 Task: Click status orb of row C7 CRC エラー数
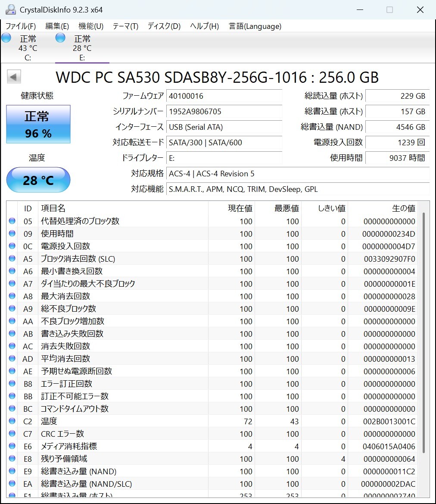[x=12, y=433]
